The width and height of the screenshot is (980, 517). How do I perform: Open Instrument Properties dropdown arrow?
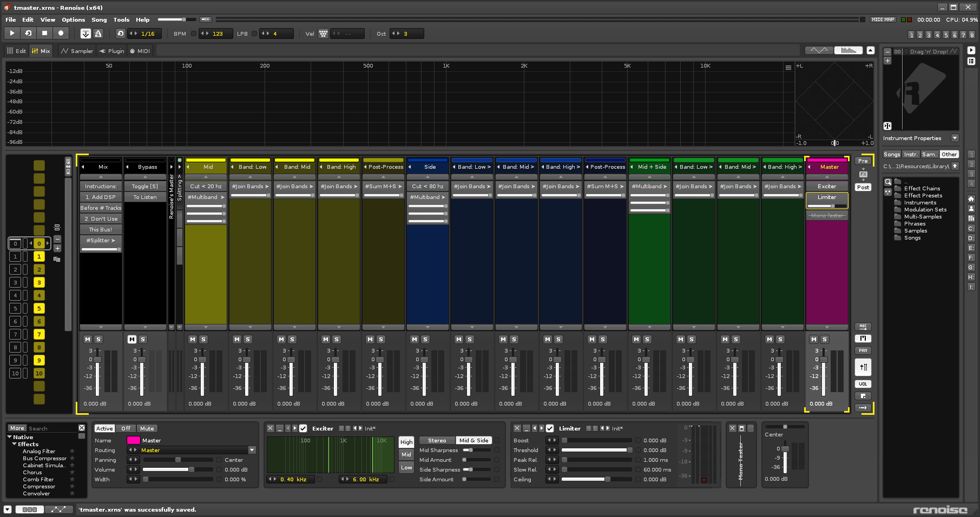click(955, 138)
